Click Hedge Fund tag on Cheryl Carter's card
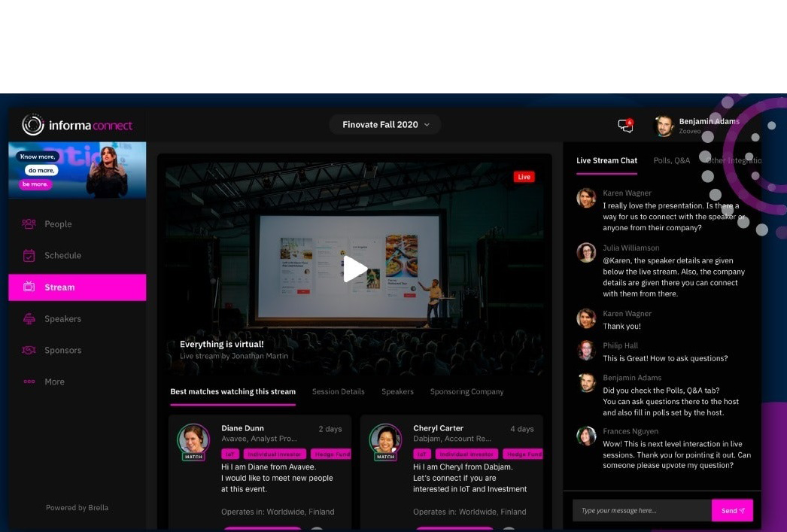This screenshot has height=532, width=787. (523, 454)
